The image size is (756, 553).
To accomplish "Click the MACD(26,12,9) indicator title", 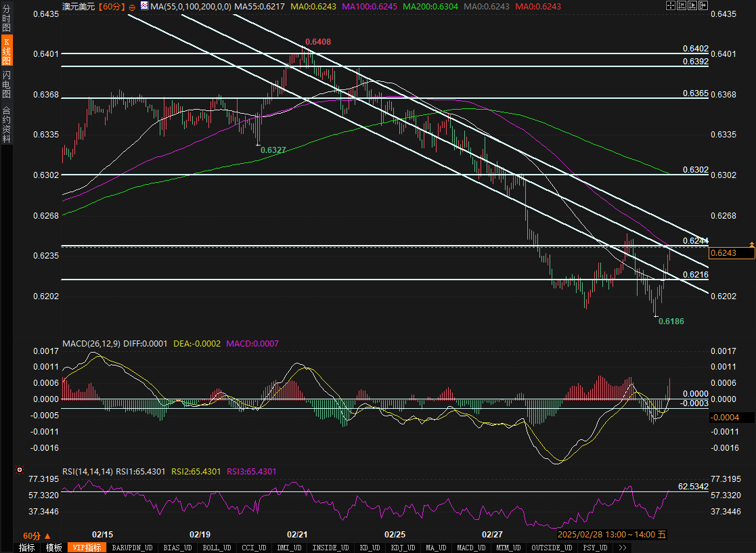I will pos(91,344).
